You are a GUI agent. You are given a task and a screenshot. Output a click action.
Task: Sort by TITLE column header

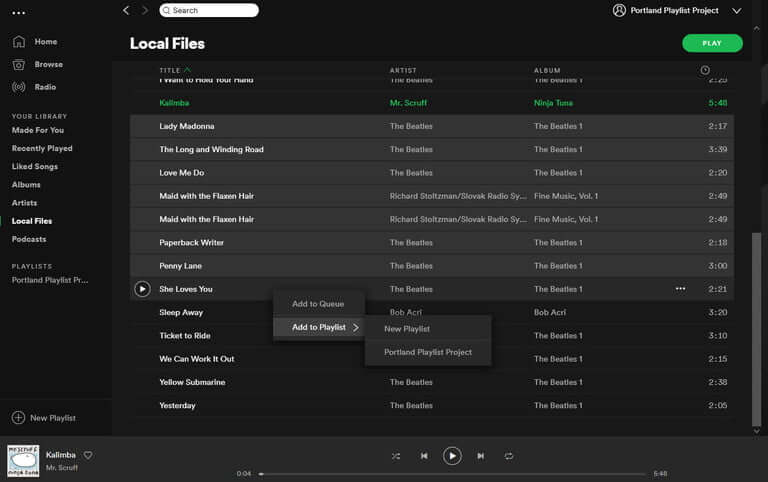click(x=170, y=71)
